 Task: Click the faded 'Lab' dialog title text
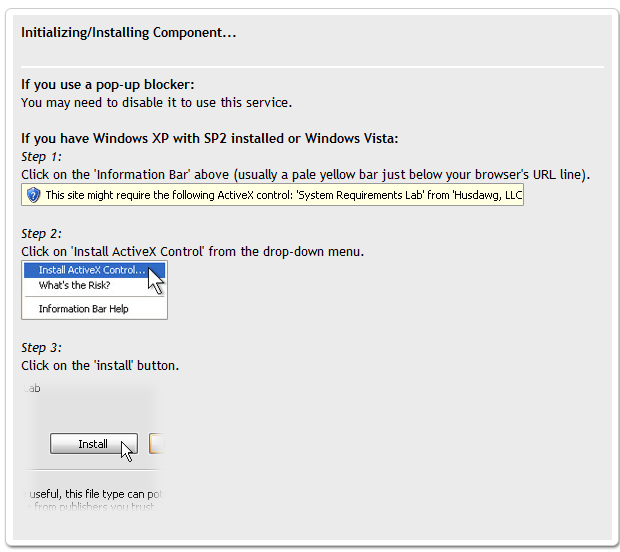click(x=32, y=388)
